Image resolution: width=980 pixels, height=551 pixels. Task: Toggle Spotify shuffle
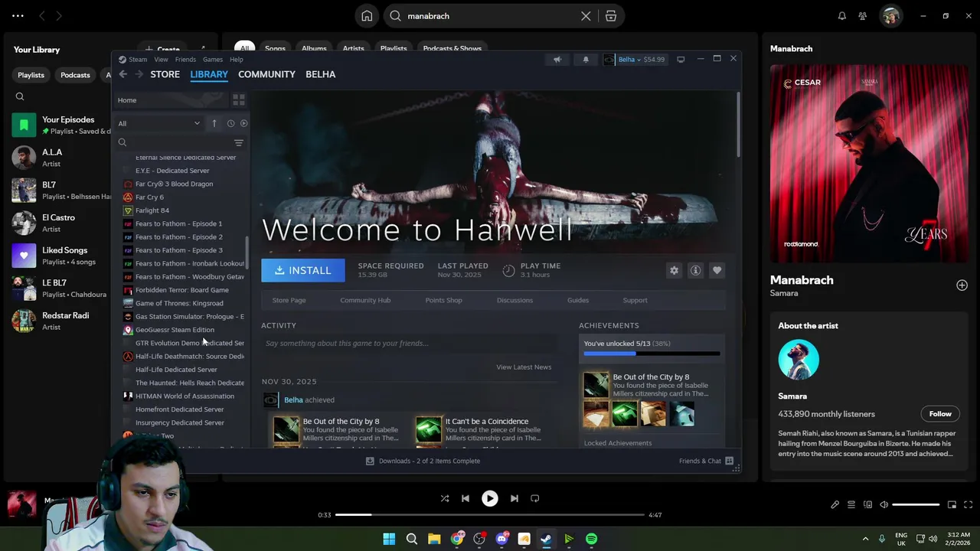445,498
